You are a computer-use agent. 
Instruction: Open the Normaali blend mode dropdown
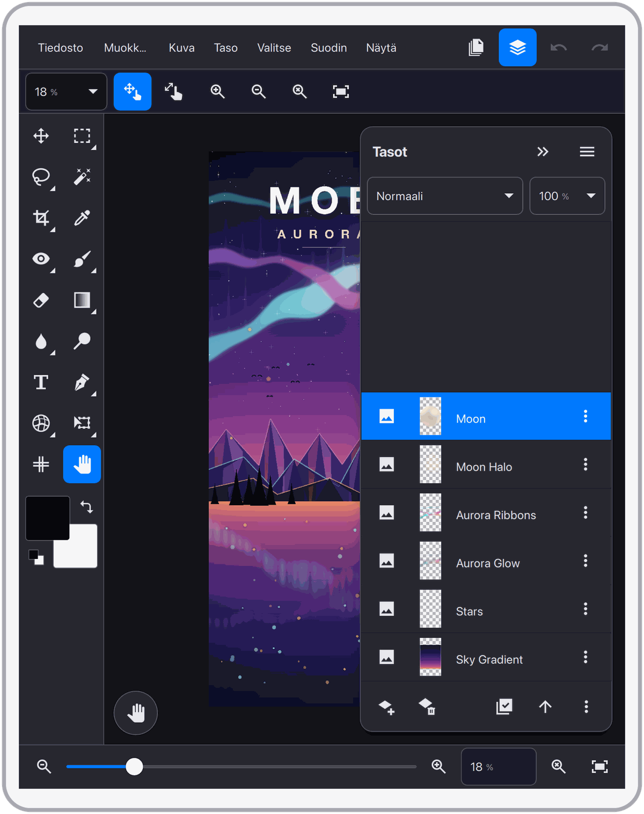[445, 196]
